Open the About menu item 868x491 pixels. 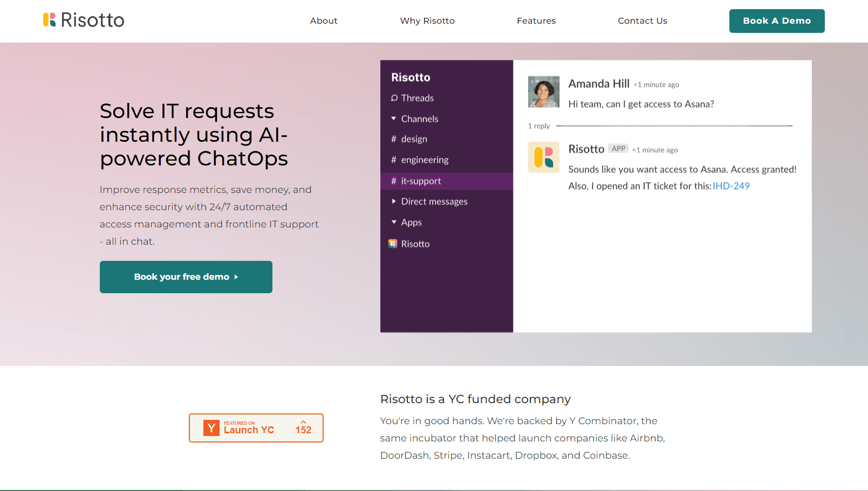pos(324,20)
